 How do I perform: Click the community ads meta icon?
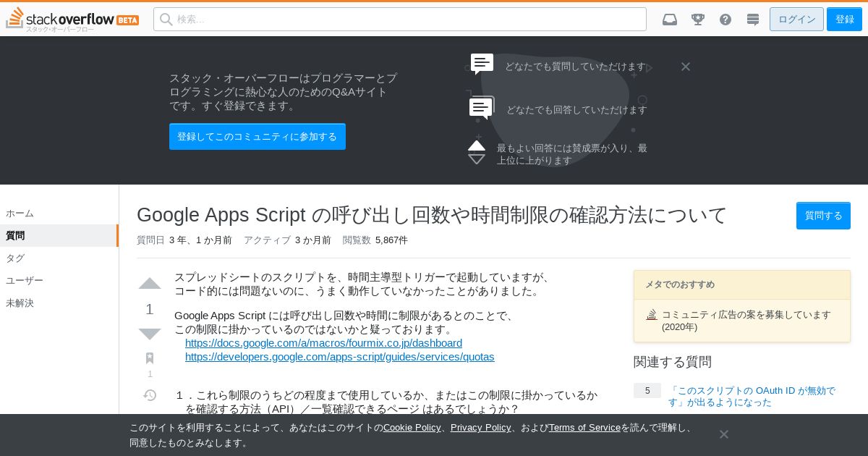[x=652, y=315]
